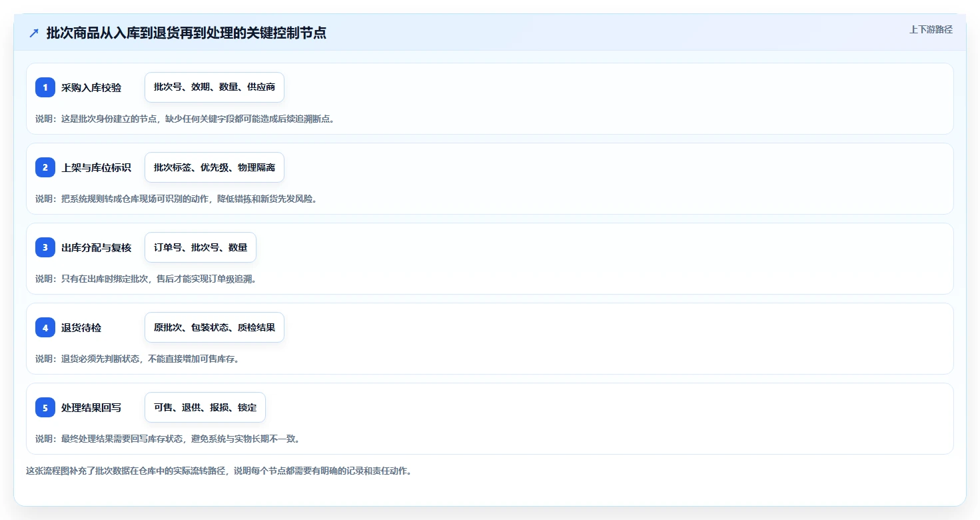
Task: Click the 退货待检 step title
Action: [81, 327]
